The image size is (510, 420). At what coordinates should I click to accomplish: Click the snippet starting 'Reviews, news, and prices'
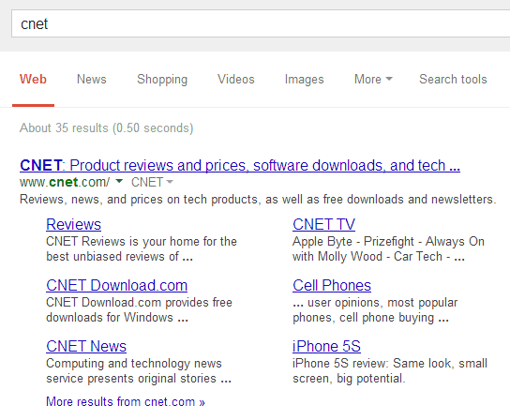258,199
